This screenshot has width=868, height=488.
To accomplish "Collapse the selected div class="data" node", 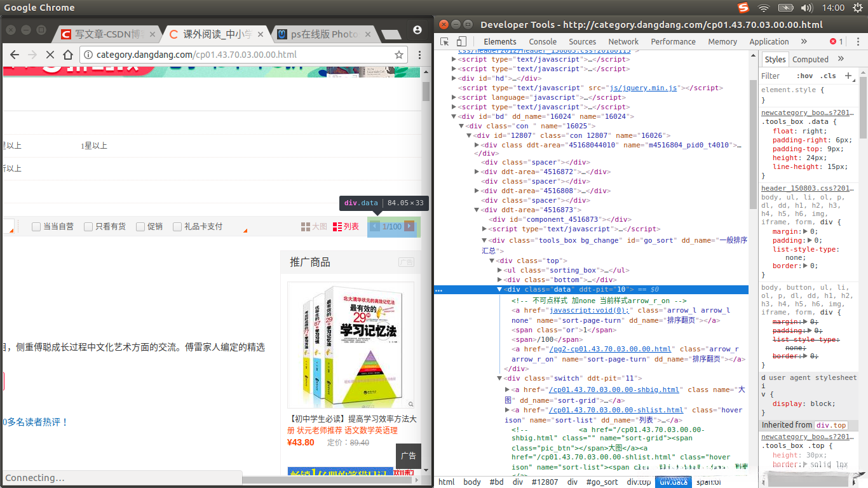I will tap(500, 289).
